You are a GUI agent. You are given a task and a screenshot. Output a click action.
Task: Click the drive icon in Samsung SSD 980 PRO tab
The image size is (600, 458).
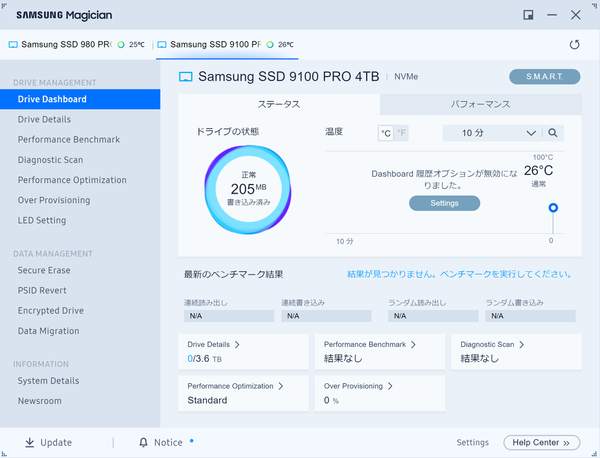[x=13, y=45]
